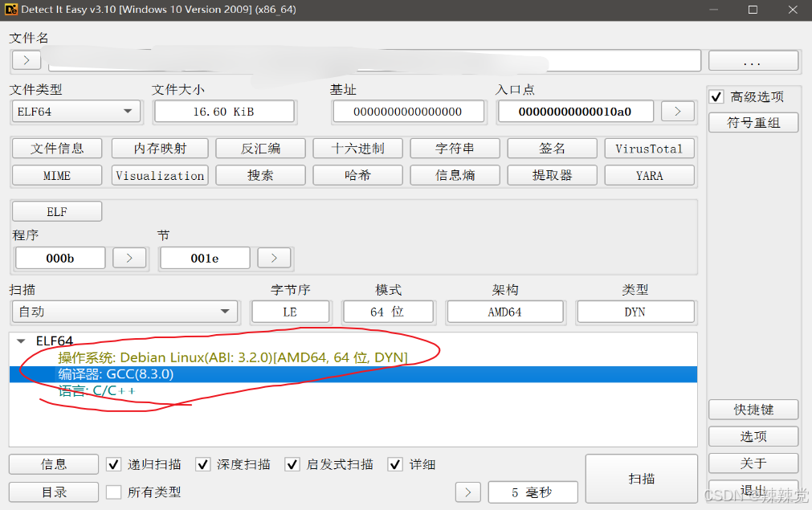Viewport: 812px width, 510px height.
Task: Click the 符号重组 button
Action: [753, 122]
